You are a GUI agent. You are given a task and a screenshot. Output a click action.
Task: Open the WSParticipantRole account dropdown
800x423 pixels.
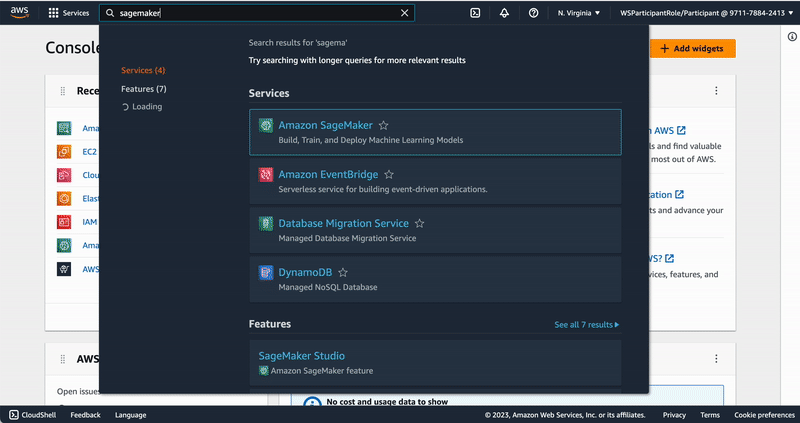(x=707, y=13)
